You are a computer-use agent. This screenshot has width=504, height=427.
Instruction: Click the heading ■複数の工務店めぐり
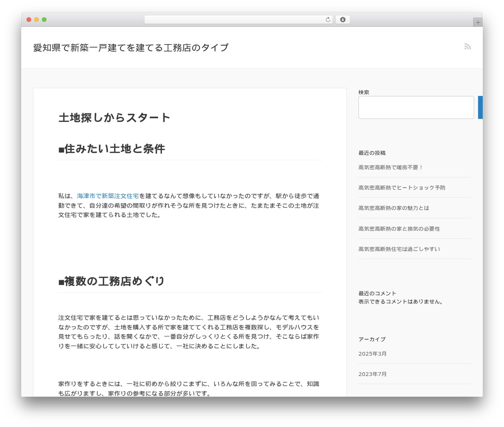[x=111, y=281]
